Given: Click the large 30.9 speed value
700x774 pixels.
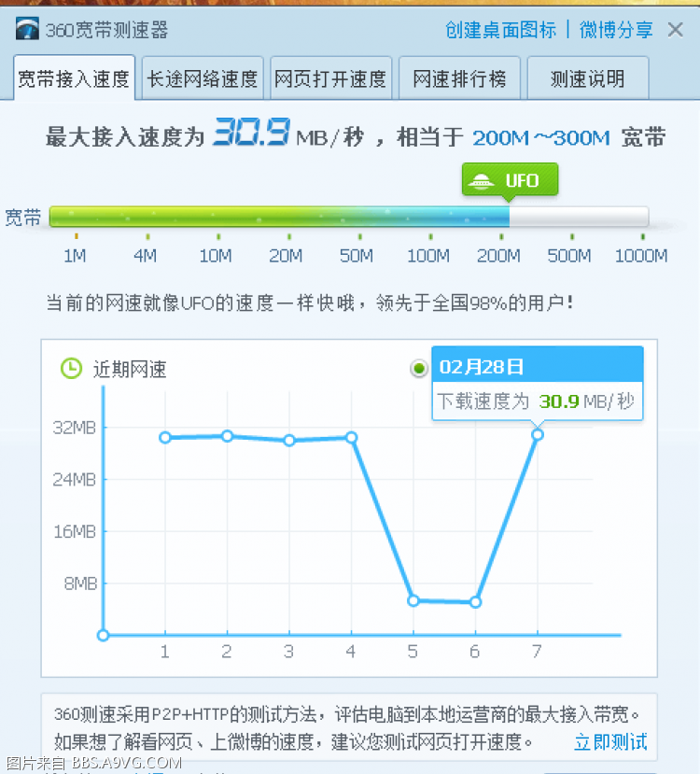Looking at the screenshot, I should pos(250,133).
